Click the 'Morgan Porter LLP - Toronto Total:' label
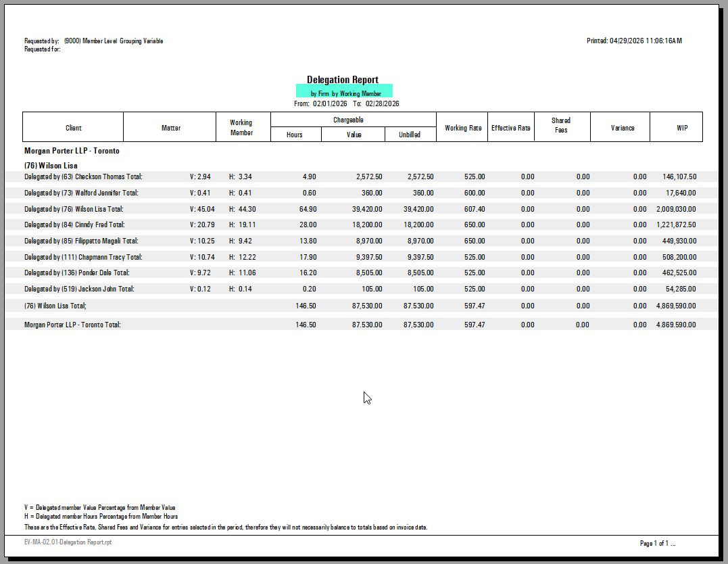Image resolution: width=728 pixels, height=564 pixels. (72, 325)
